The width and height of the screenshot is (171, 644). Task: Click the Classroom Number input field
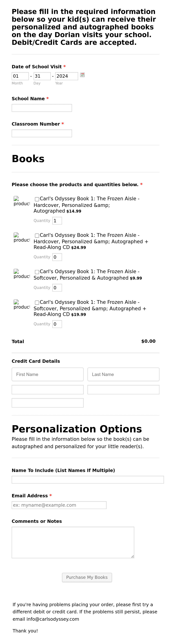coord(42,133)
